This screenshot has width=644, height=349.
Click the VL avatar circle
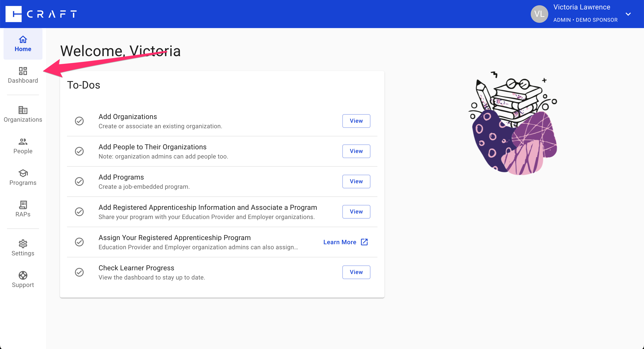pos(539,14)
